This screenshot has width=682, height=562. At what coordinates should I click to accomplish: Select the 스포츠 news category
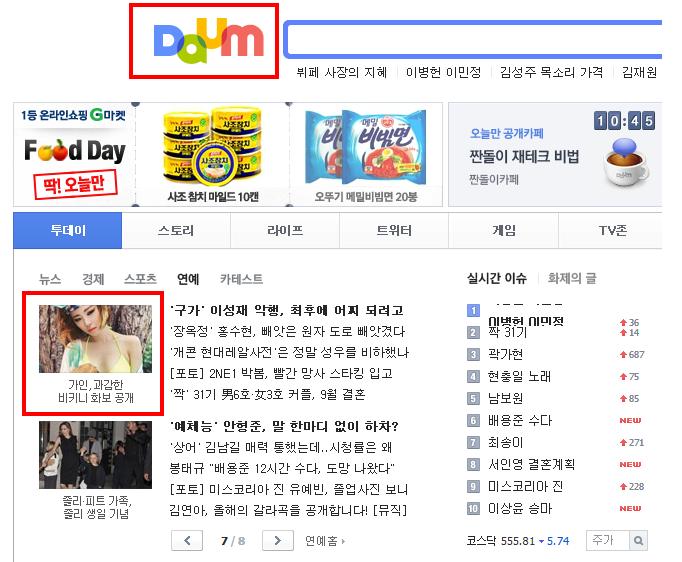pos(140,279)
